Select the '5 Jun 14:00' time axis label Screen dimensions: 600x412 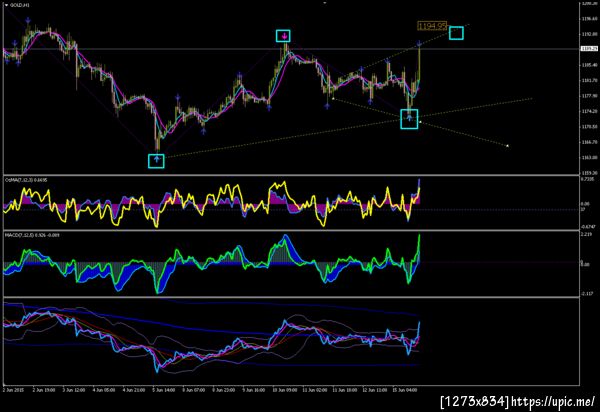[164, 390]
